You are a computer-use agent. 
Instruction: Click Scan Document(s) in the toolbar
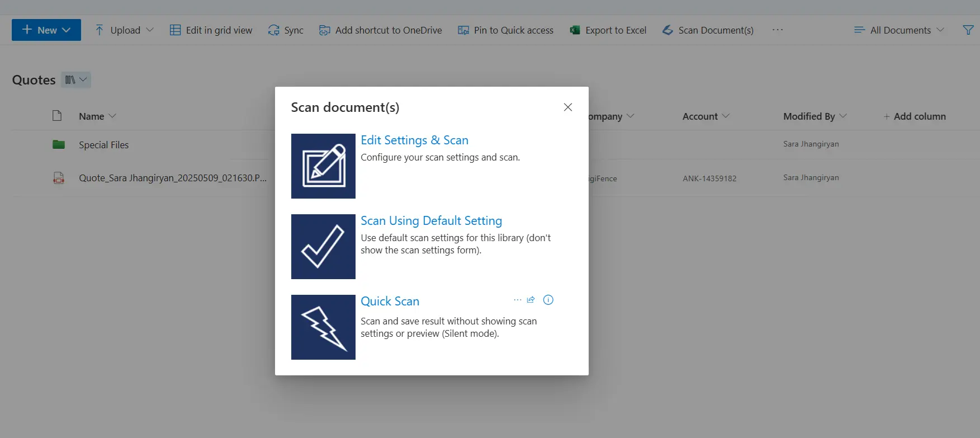708,30
